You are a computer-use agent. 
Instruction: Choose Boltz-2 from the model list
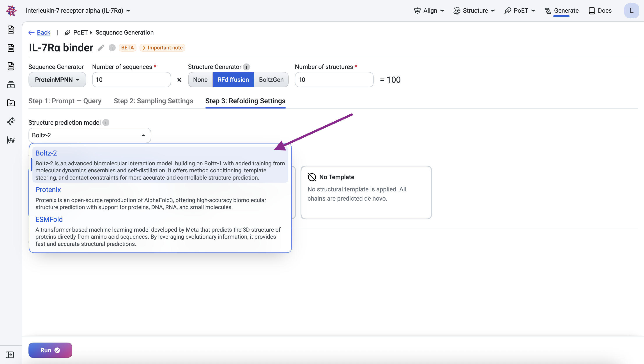click(x=160, y=165)
